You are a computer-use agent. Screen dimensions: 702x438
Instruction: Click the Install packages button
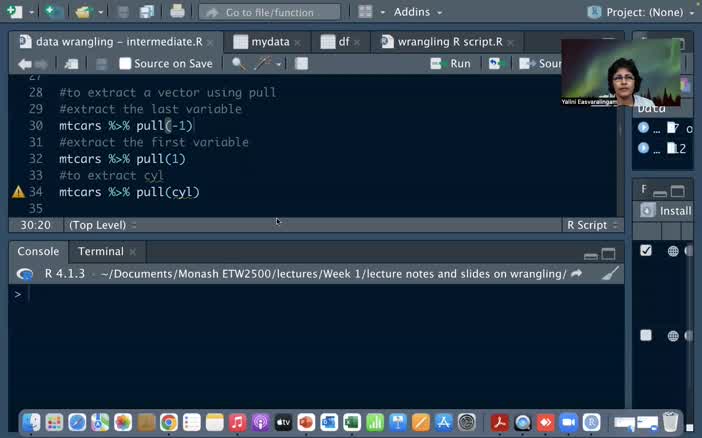pos(667,211)
